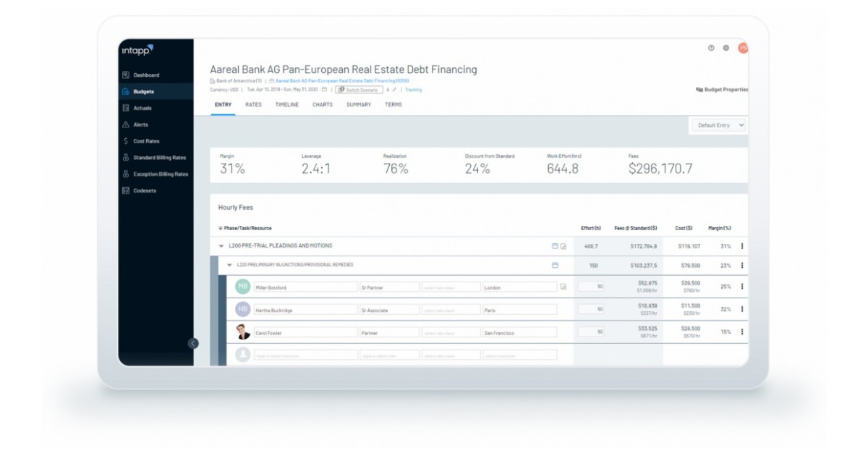Open the three-dot menu for the L200 row
The width and height of the screenshot is (868, 456).
742,246
